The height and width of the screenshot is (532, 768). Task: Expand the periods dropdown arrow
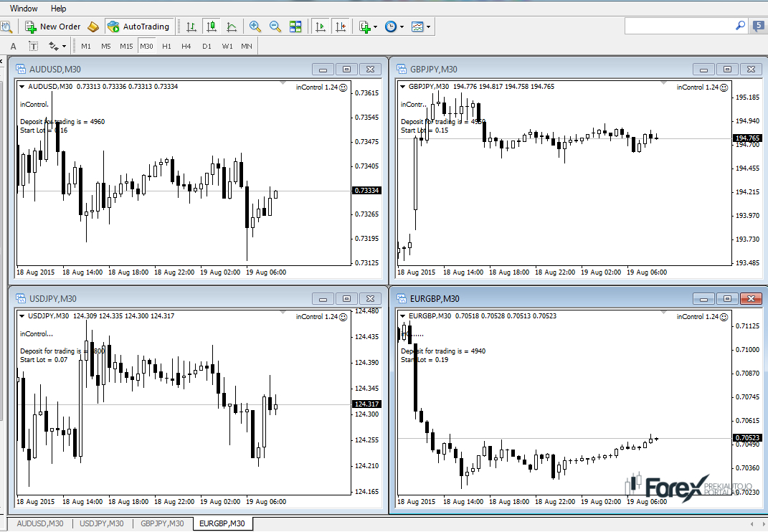tap(402, 27)
